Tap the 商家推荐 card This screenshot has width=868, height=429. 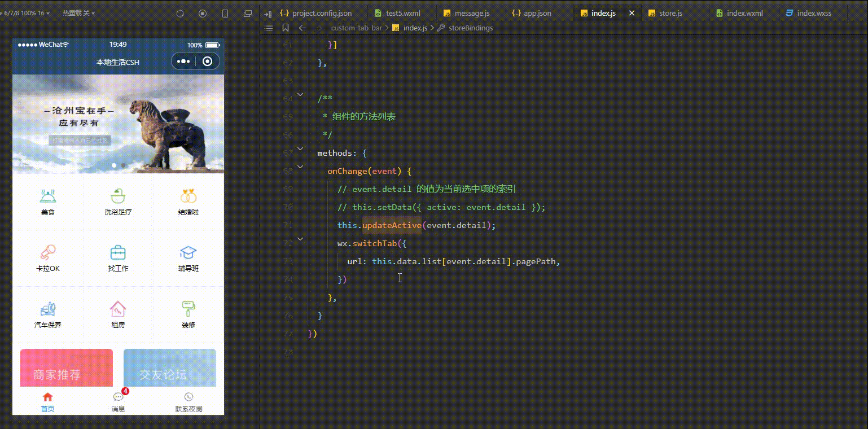67,368
